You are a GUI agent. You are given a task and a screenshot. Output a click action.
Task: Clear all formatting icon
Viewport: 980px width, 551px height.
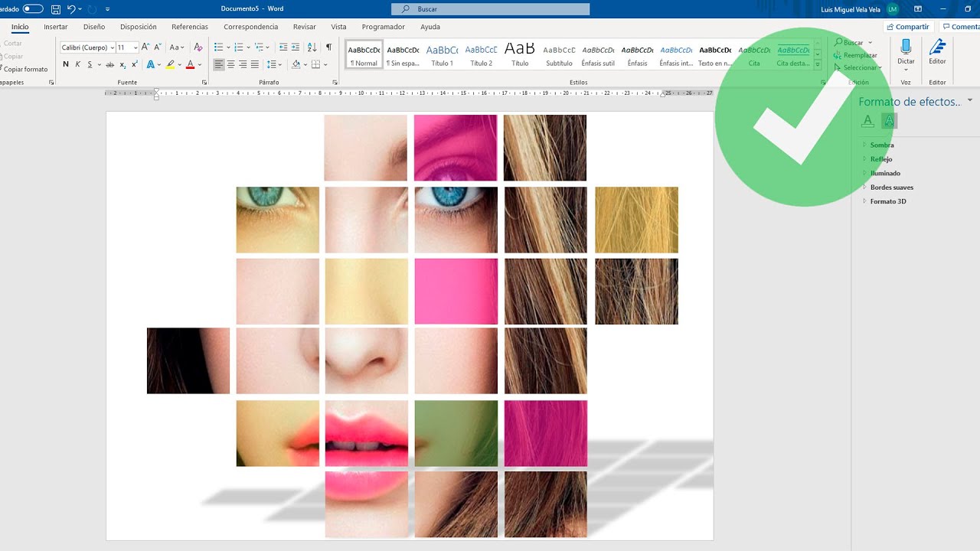pos(198,47)
